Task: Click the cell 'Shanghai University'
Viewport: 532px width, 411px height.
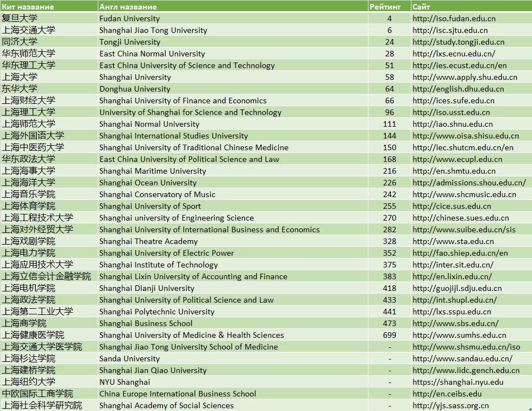Action: click(x=233, y=77)
